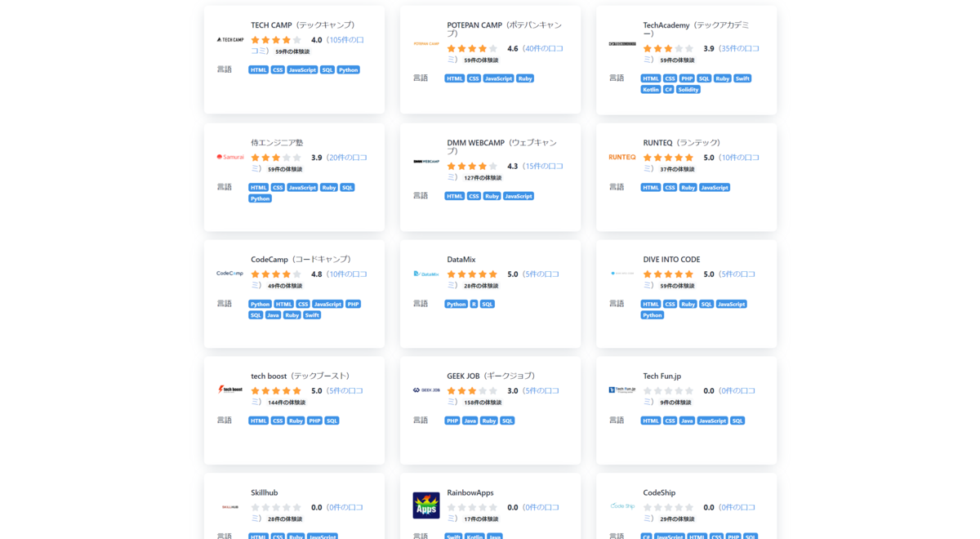View Tech Fun.jp's 0件の口コミ reviews
Image resolution: width=980 pixels, height=539 pixels.
[699, 396]
